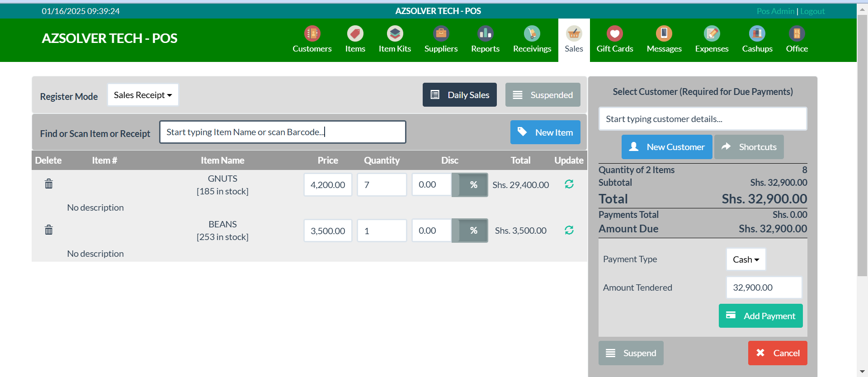Click the Customers menu label
Viewport: 868px width, 377px height.
click(x=312, y=49)
